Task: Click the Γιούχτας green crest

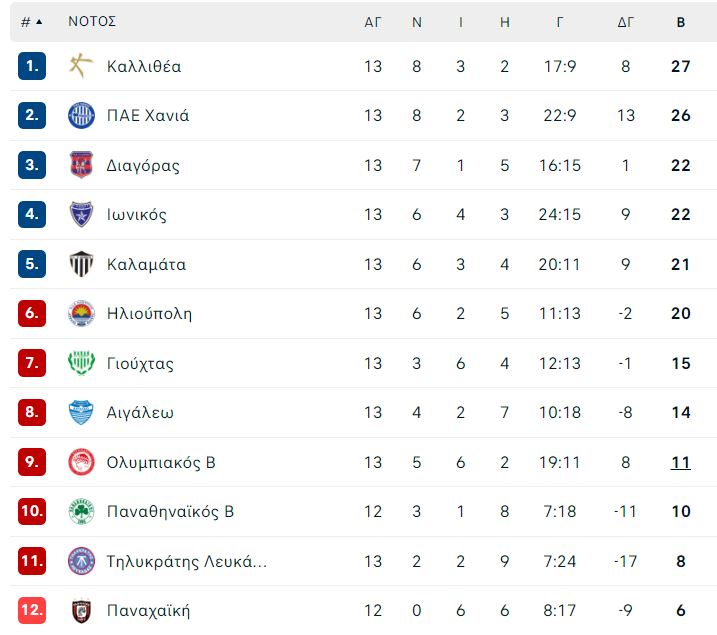Action: [81, 363]
